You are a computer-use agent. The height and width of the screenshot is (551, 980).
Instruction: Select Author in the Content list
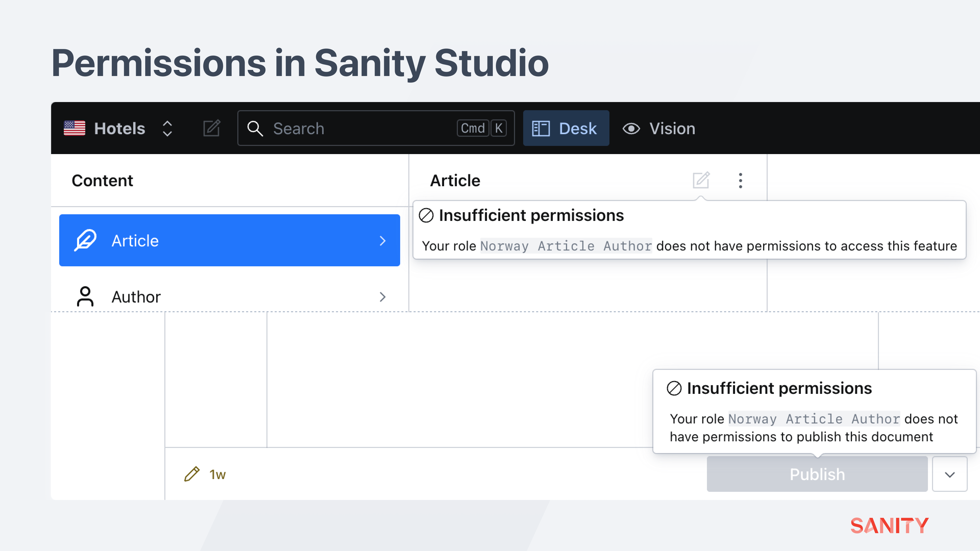coord(229,297)
